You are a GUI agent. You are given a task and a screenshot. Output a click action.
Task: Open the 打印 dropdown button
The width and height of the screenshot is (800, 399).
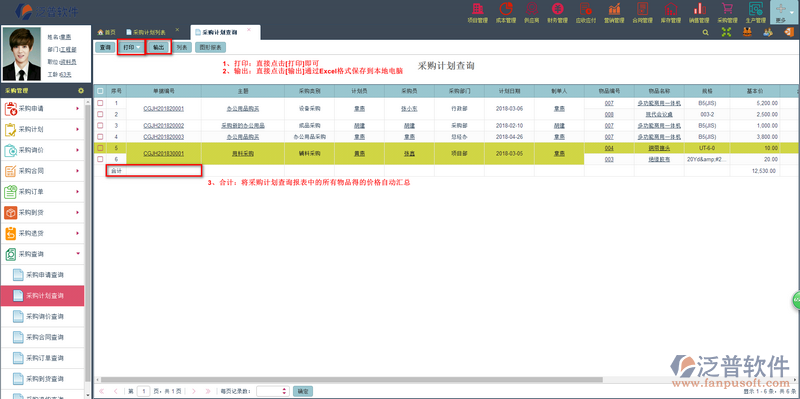click(x=131, y=47)
